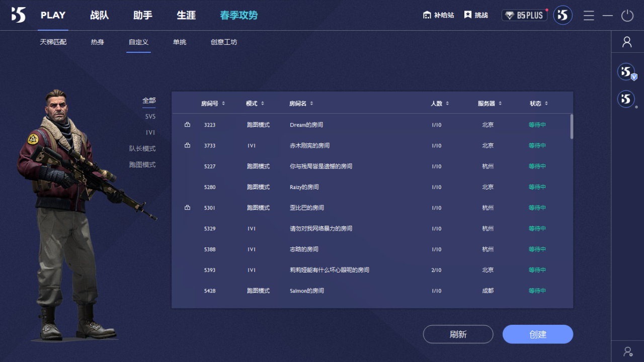This screenshot has width=644, height=362.
Task: Open the hamburger menu in title bar
Action: pos(589,16)
